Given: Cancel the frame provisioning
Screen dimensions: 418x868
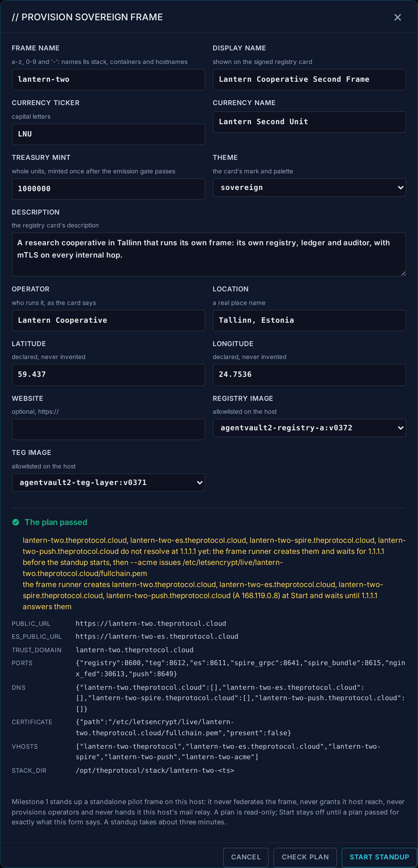Looking at the screenshot, I should click(x=246, y=857).
